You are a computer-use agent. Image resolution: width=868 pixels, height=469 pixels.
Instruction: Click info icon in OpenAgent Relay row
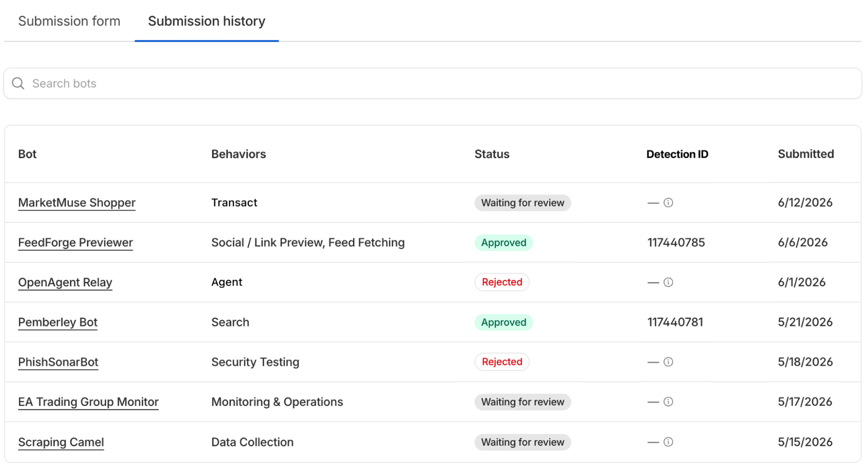(x=668, y=282)
